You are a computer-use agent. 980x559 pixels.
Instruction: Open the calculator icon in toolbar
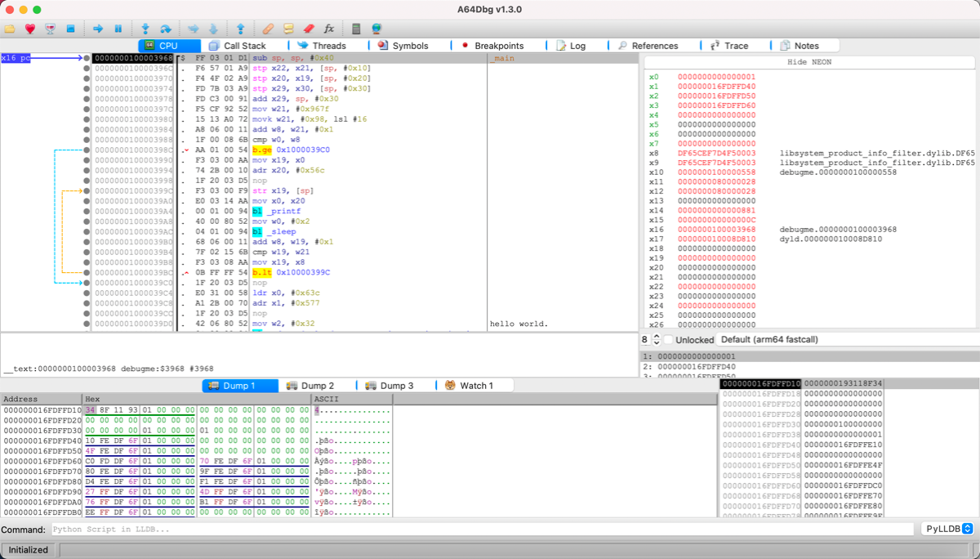[x=356, y=29]
